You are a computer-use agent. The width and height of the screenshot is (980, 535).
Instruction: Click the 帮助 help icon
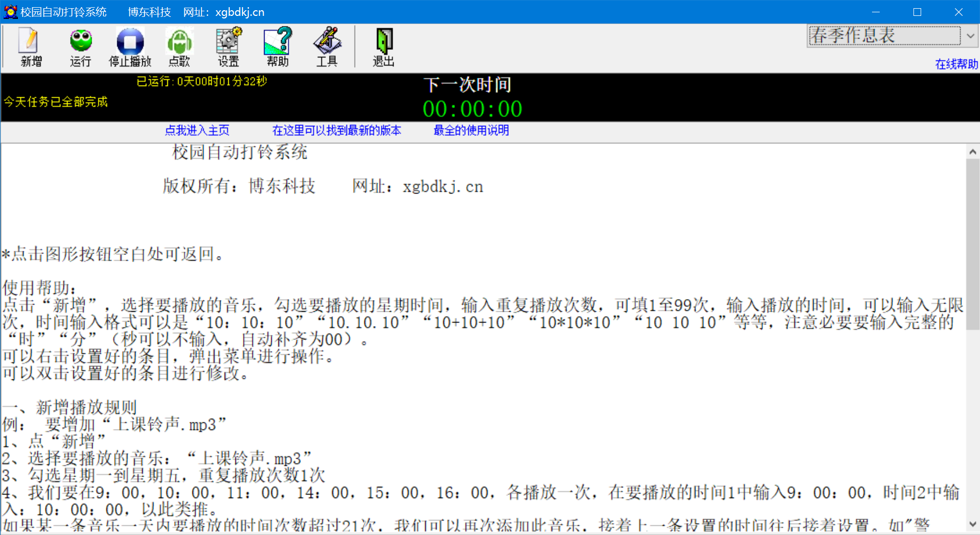click(277, 47)
